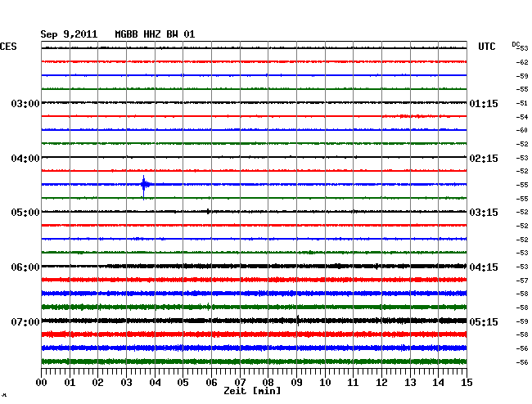
Task: Click the "15" minute axis label
Action: pos(467,383)
